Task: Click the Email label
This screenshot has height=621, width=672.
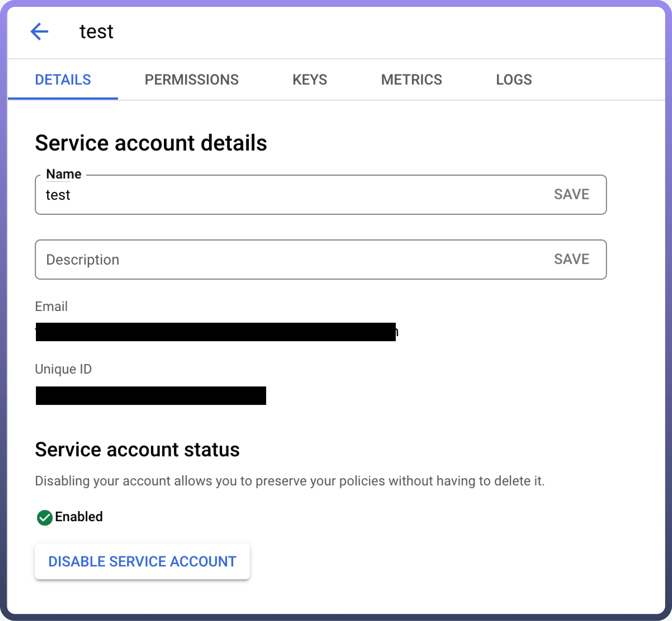Action: tap(51, 306)
